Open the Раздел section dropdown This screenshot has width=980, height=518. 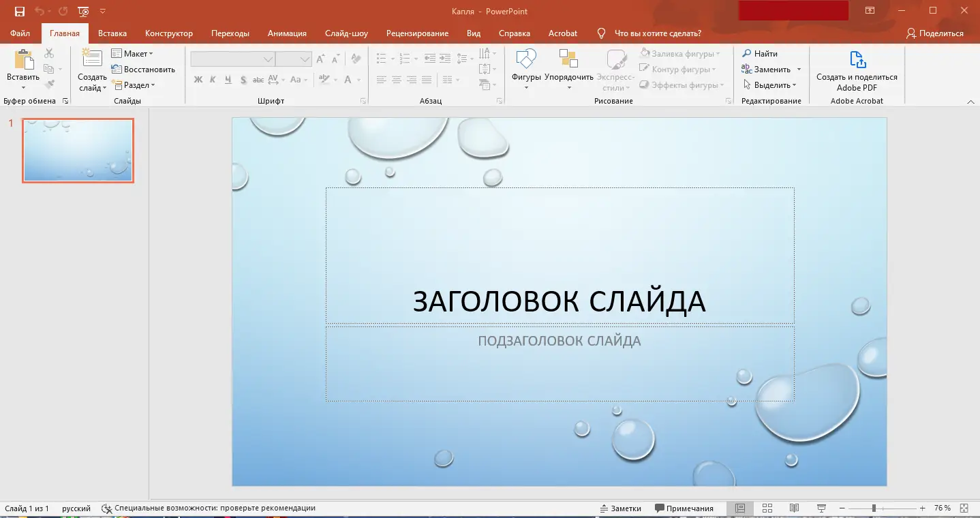(134, 85)
